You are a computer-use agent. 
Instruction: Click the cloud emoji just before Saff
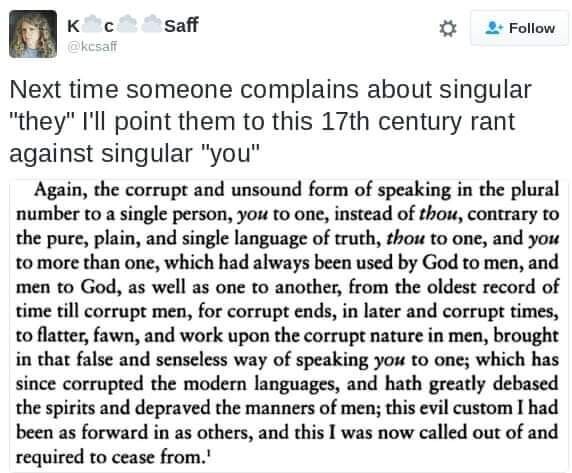(151, 24)
